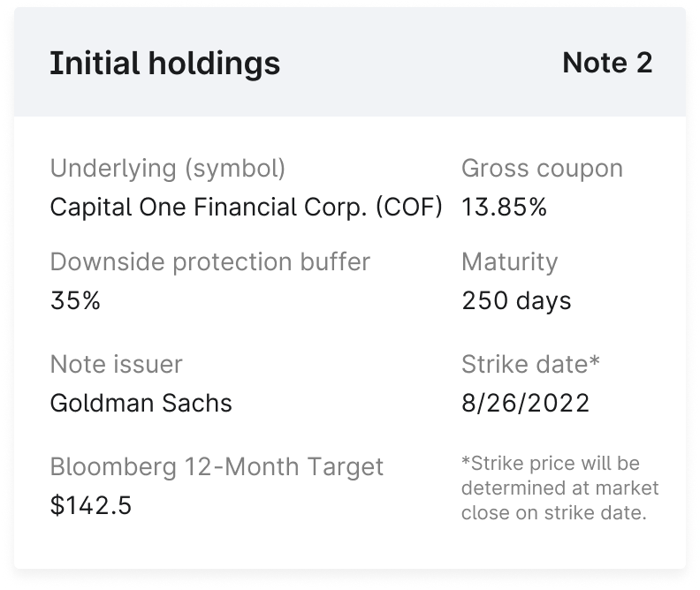
Task: Click the 13.85% coupon value
Action: click(504, 208)
